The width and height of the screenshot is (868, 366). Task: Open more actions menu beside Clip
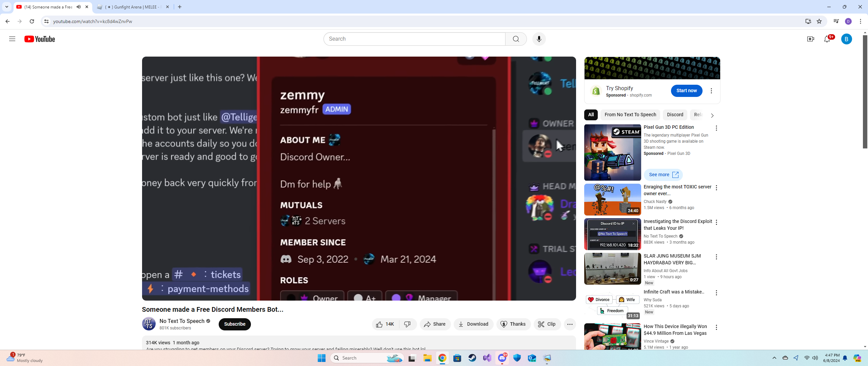point(570,324)
